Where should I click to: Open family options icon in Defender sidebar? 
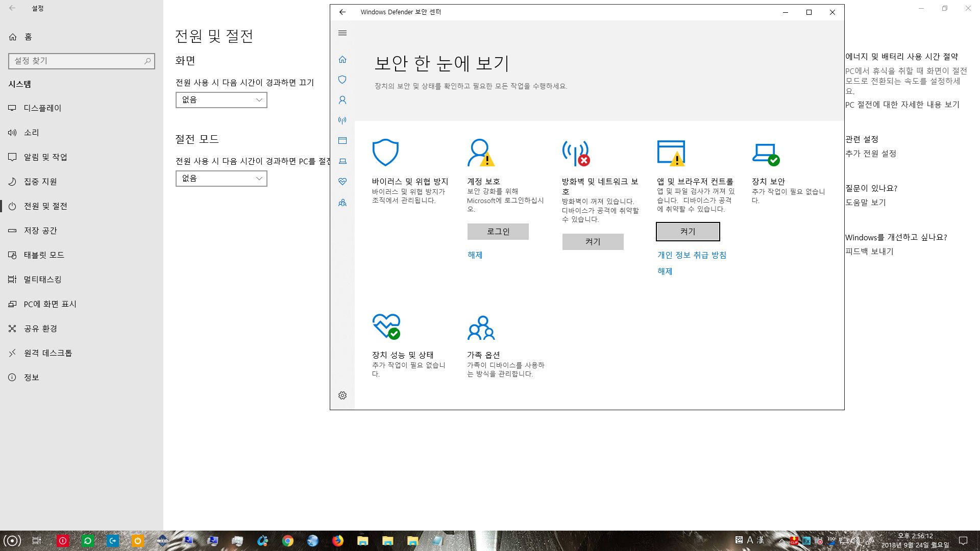342,203
